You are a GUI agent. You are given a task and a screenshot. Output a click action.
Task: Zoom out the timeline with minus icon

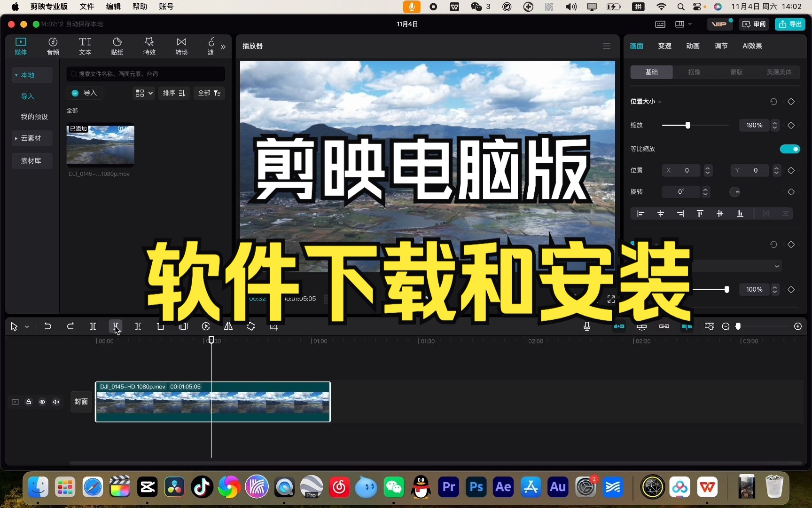(726, 326)
